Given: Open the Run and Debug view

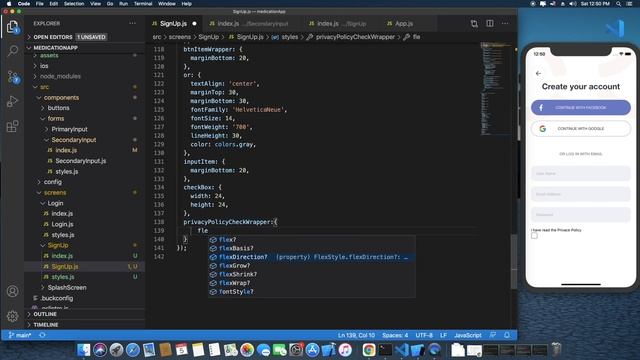Looking at the screenshot, I should coord(13,101).
